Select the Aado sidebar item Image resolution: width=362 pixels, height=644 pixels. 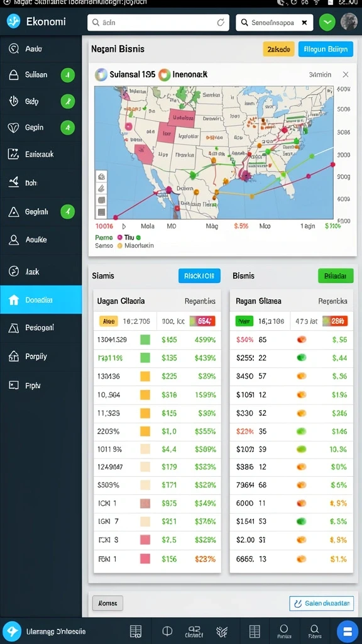coord(41,49)
